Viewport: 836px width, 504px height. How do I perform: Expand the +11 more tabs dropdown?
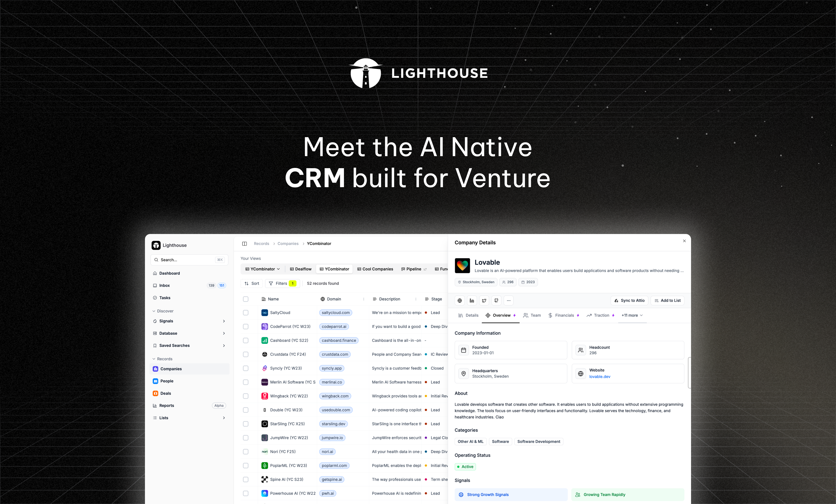tap(631, 315)
